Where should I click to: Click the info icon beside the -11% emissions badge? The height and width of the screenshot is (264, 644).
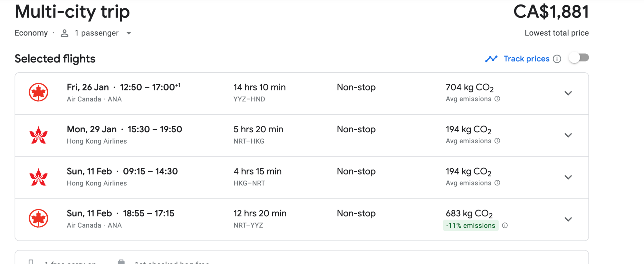point(505,225)
